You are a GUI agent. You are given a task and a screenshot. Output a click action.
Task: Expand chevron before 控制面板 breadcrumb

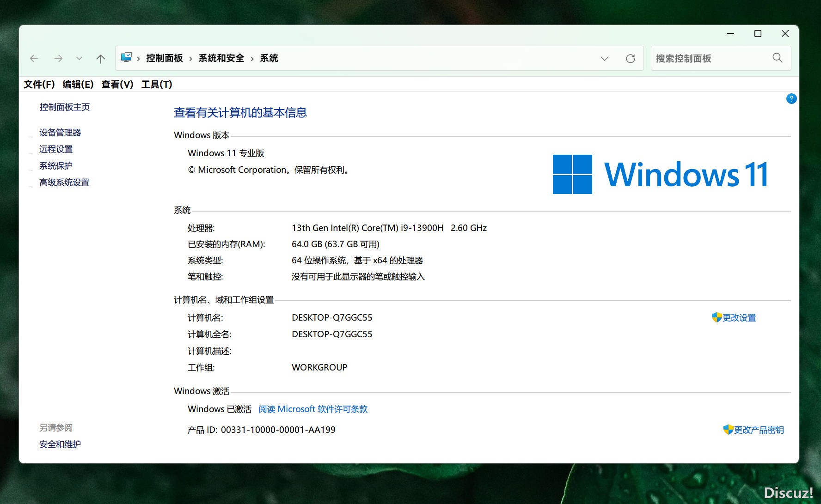click(x=138, y=59)
